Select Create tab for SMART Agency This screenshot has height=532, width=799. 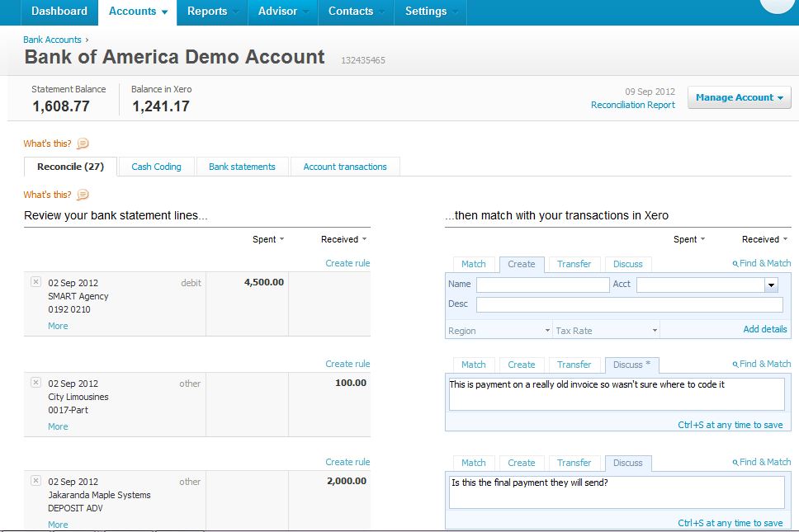click(522, 264)
